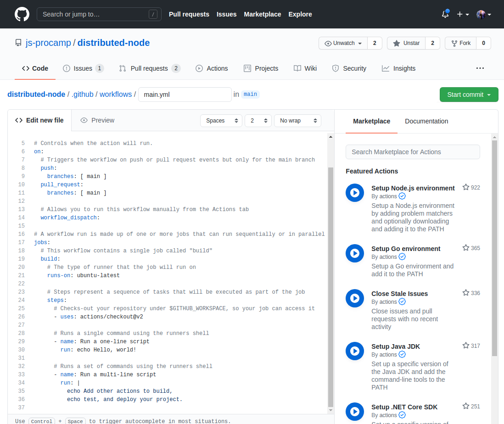Open the indent size 2 dropdown
The height and width of the screenshot is (424, 504).
(x=258, y=121)
